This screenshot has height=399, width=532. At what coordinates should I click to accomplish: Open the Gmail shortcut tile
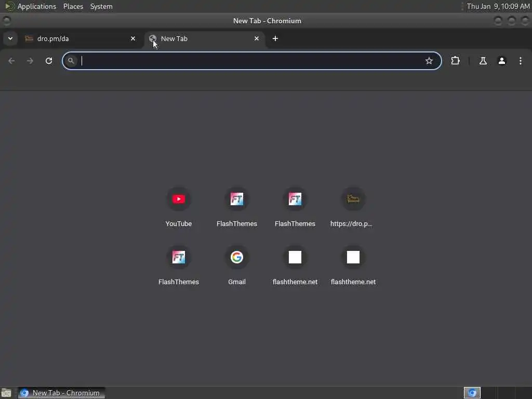(236, 265)
